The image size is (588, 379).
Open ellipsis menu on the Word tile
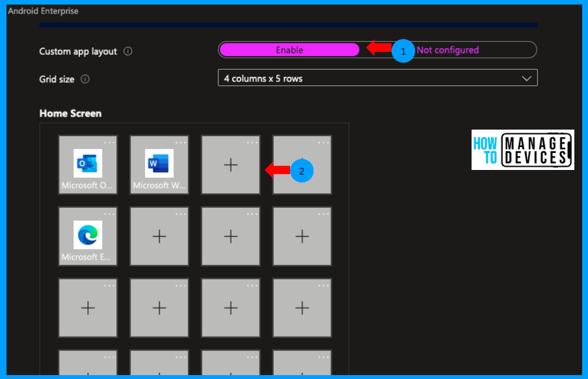181,143
